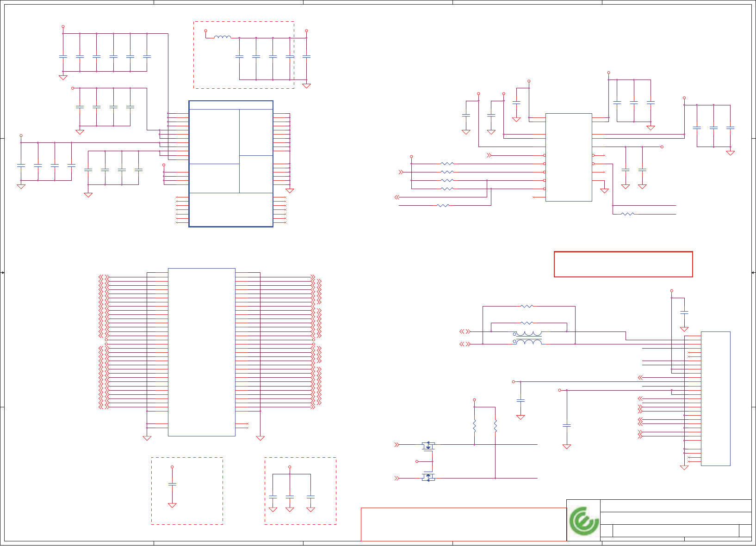Select the lower MOSFET transistor symbol
The height and width of the screenshot is (546, 756).
pyautogui.click(x=428, y=477)
